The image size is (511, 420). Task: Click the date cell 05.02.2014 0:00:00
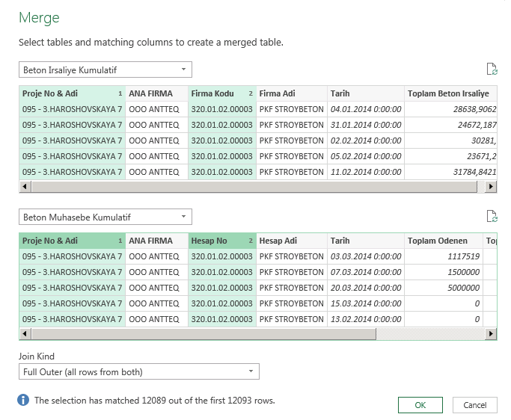click(x=366, y=156)
